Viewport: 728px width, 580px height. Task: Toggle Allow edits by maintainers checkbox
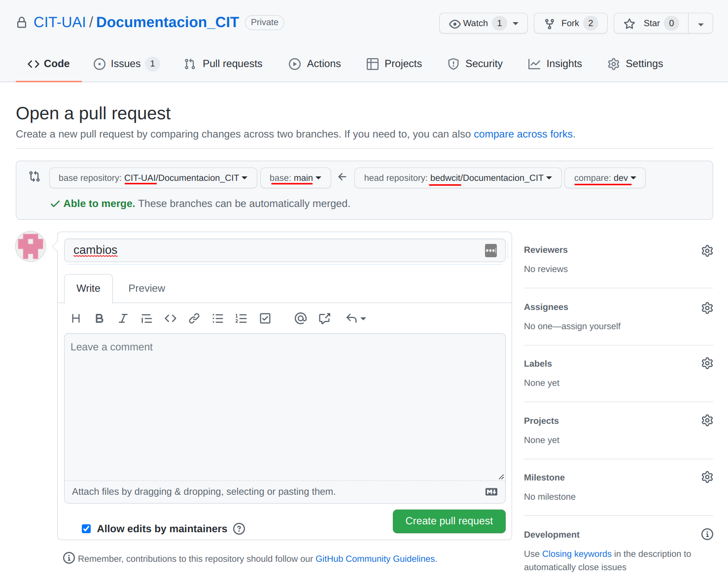[x=86, y=529]
